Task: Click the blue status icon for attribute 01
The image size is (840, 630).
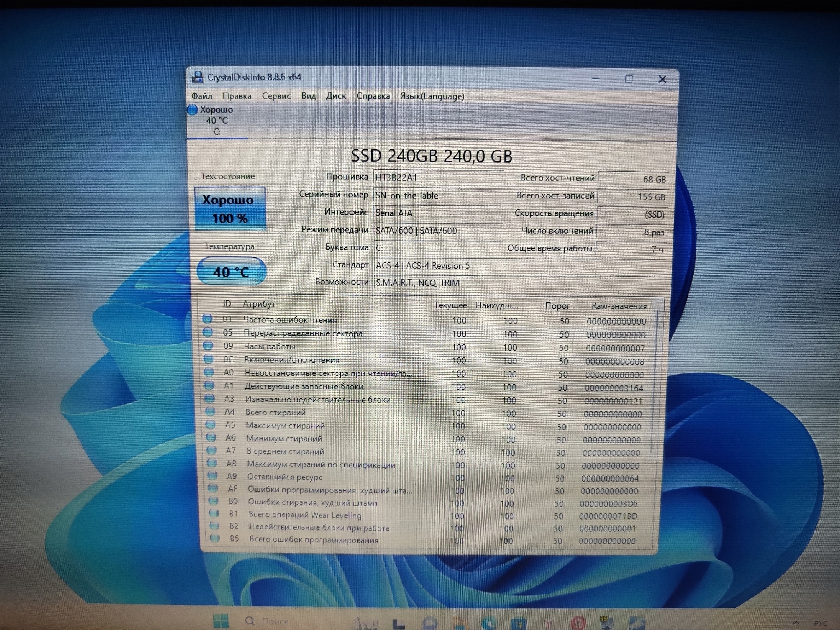Action: [x=207, y=319]
